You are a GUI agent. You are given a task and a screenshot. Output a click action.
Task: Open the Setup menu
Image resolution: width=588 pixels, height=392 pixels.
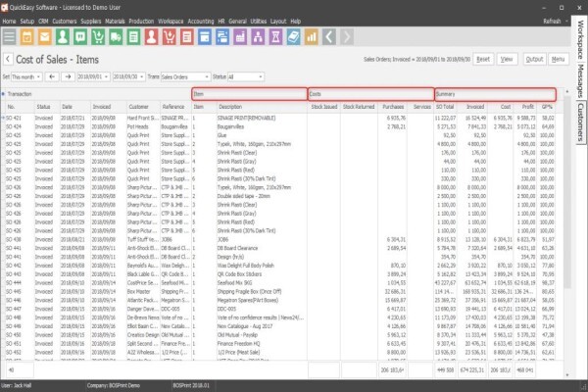pyautogui.click(x=27, y=22)
